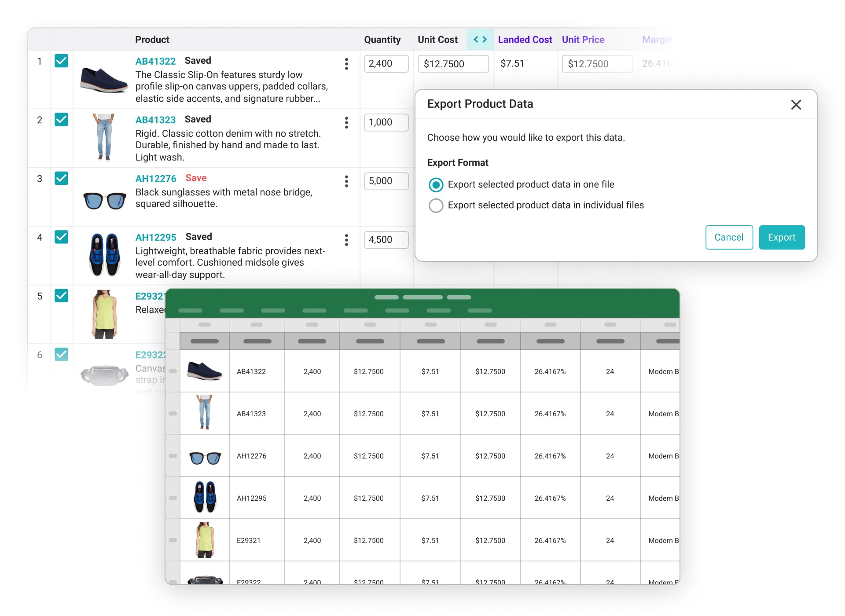This screenshot has width=845, height=616.
Task: Open the three-dot menu for product AB41323
Action: coord(346,122)
